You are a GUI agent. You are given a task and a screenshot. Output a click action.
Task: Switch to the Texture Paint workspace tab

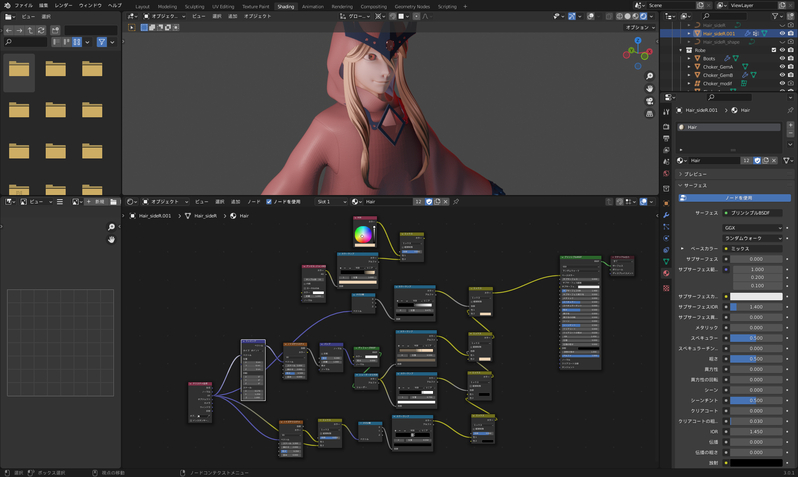(255, 7)
